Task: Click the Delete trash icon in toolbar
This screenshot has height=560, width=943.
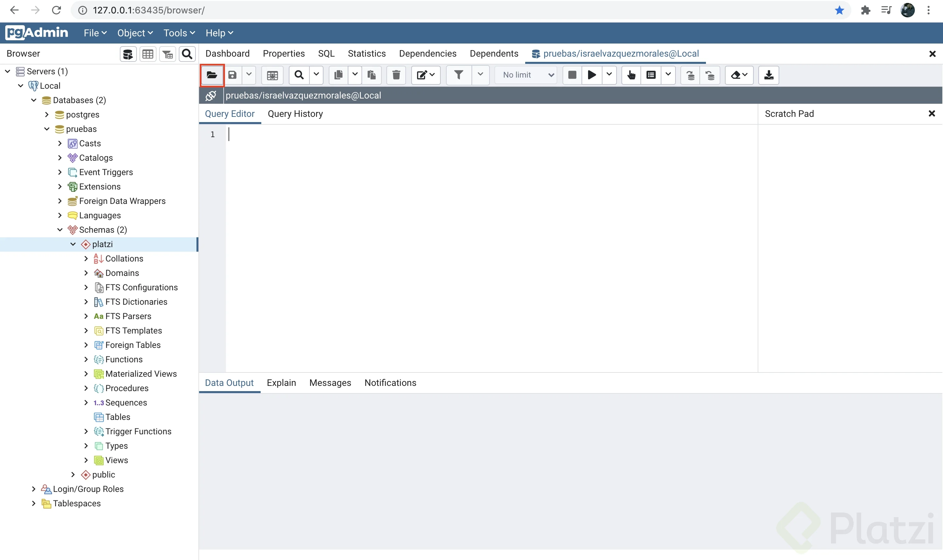Action: coord(396,75)
